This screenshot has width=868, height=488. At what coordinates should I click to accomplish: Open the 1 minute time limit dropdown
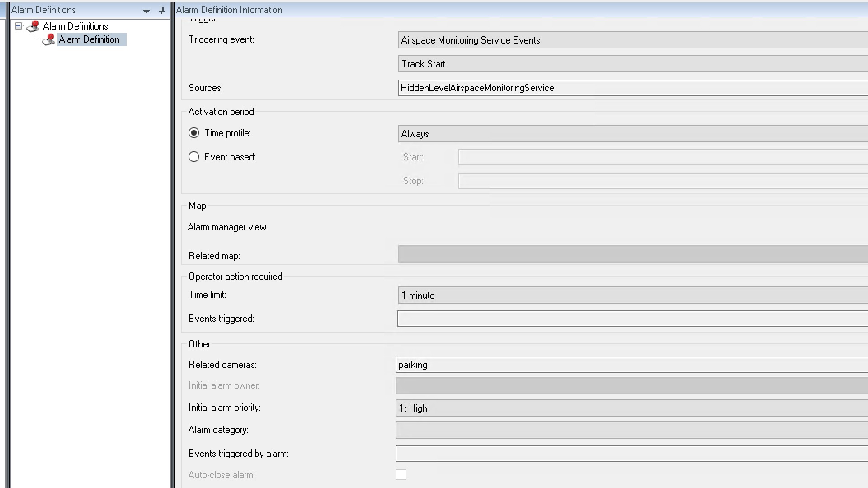point(633,296)
